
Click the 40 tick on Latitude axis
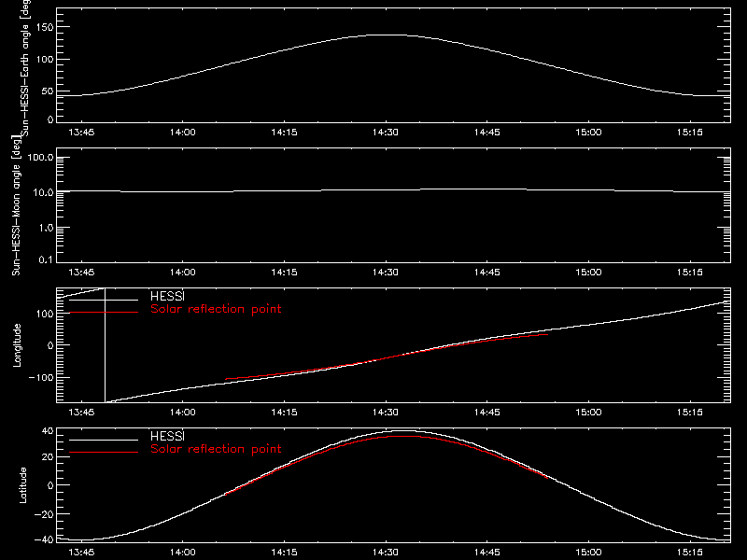pos(48,431)
